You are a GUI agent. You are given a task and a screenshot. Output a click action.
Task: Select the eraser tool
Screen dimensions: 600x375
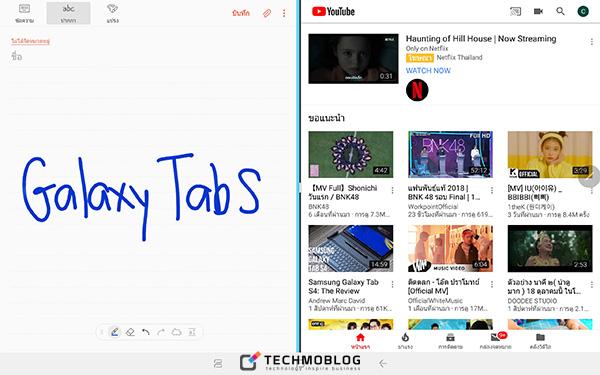click(130, 332)
